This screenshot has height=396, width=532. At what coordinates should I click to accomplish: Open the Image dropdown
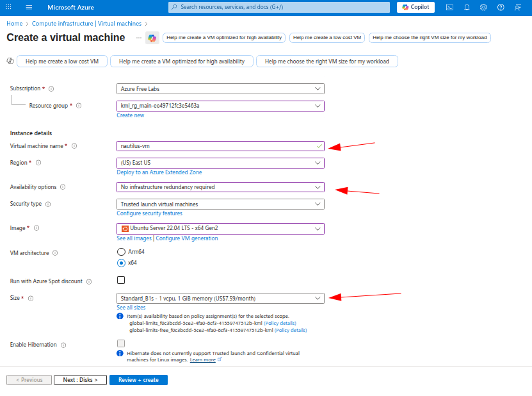220,229
